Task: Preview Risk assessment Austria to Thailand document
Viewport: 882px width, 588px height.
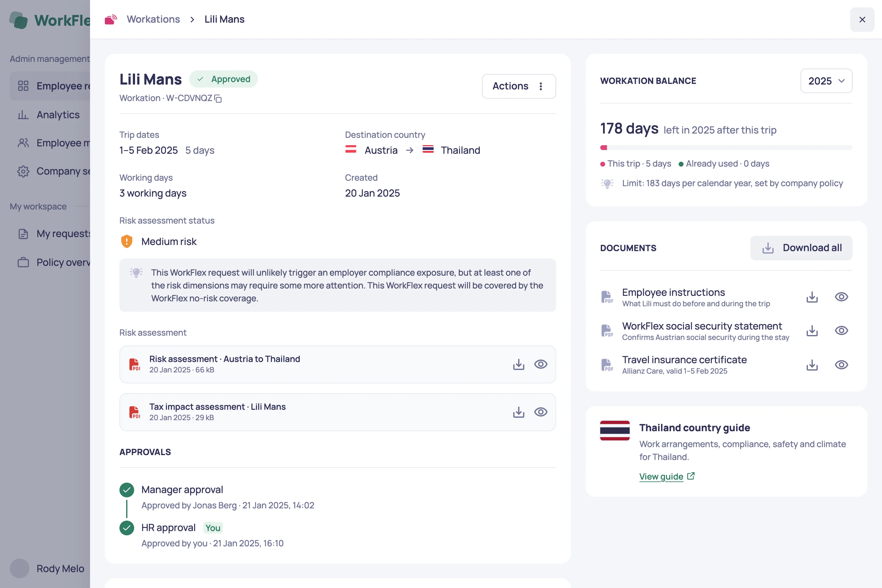Action: tap(541, 364)
